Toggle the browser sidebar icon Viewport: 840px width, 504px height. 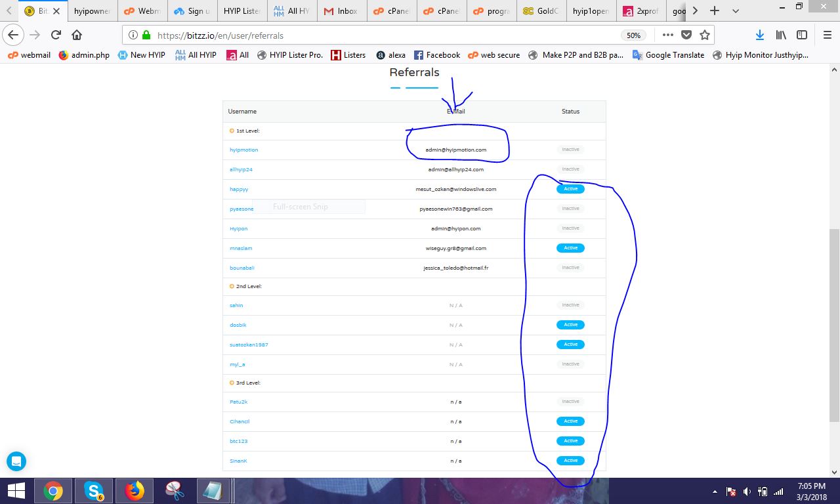coord(802,35)
